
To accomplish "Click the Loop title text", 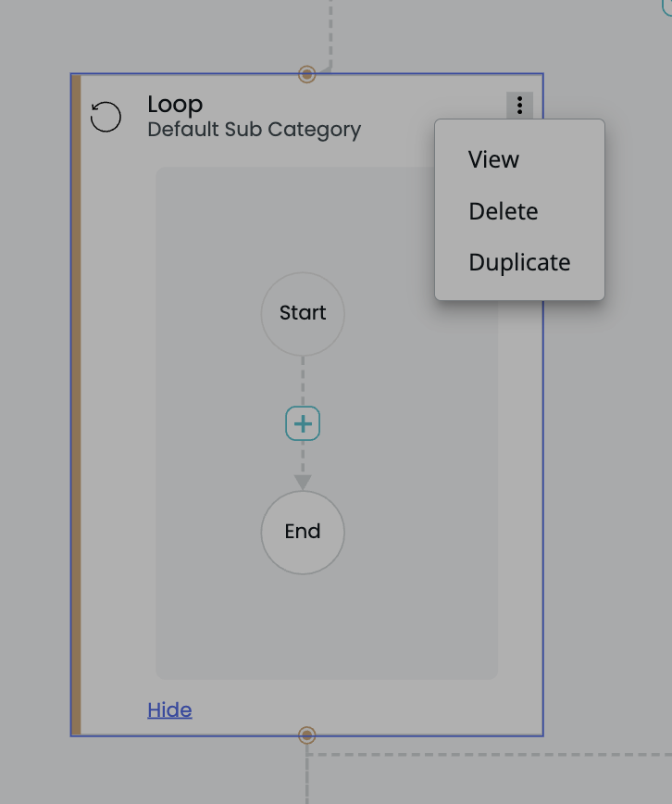I will [175, 104].
